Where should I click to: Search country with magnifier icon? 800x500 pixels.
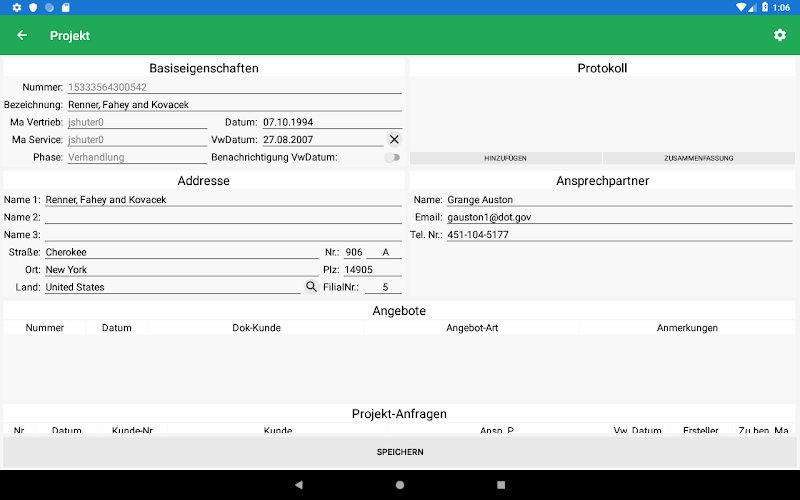[x=311, y=287]
